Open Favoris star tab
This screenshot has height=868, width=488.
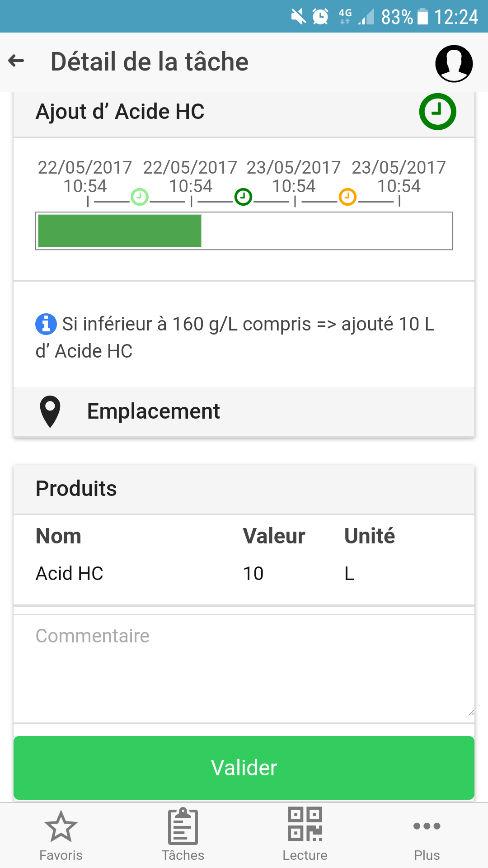[x=61, y=835]
